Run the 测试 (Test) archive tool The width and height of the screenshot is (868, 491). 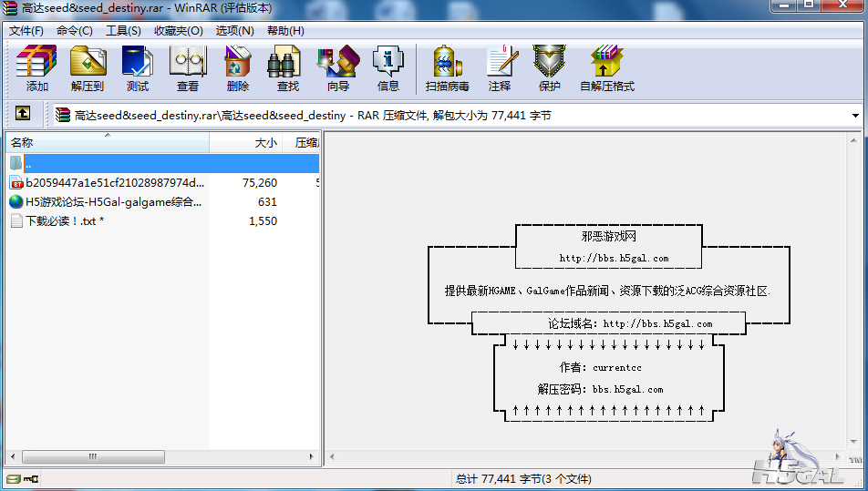pos(138,68)
